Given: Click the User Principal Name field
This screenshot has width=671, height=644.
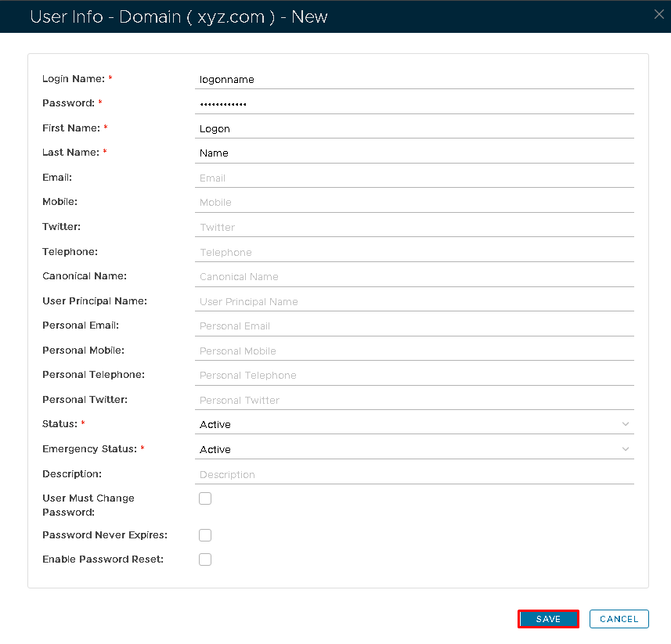Looking at the screenshot, I should (414, 301).
